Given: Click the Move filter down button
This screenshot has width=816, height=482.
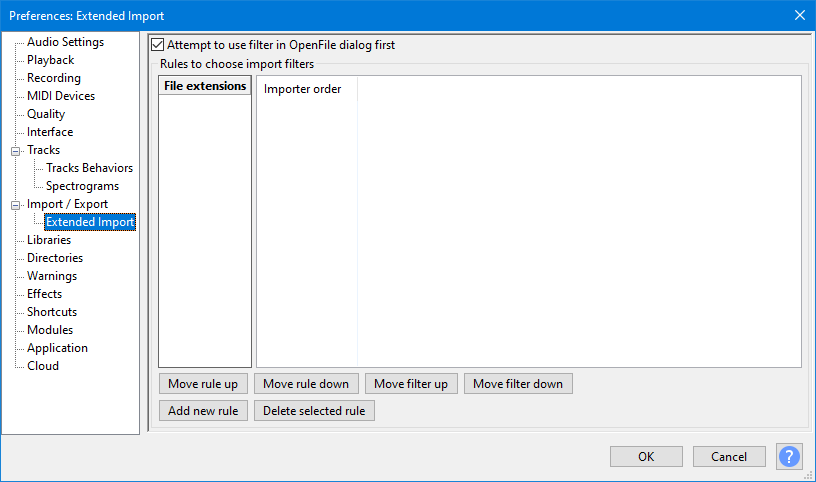Looking at the screenshot, I should click(518, 384).
